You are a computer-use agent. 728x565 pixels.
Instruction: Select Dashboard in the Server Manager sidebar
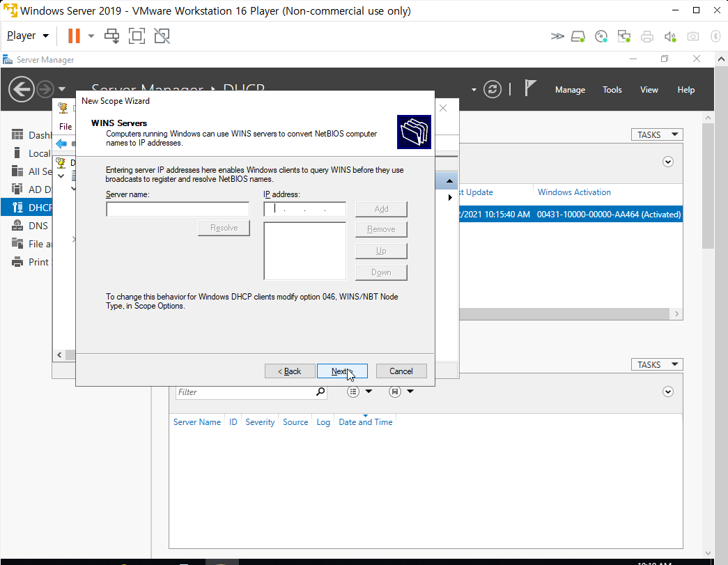31,135
